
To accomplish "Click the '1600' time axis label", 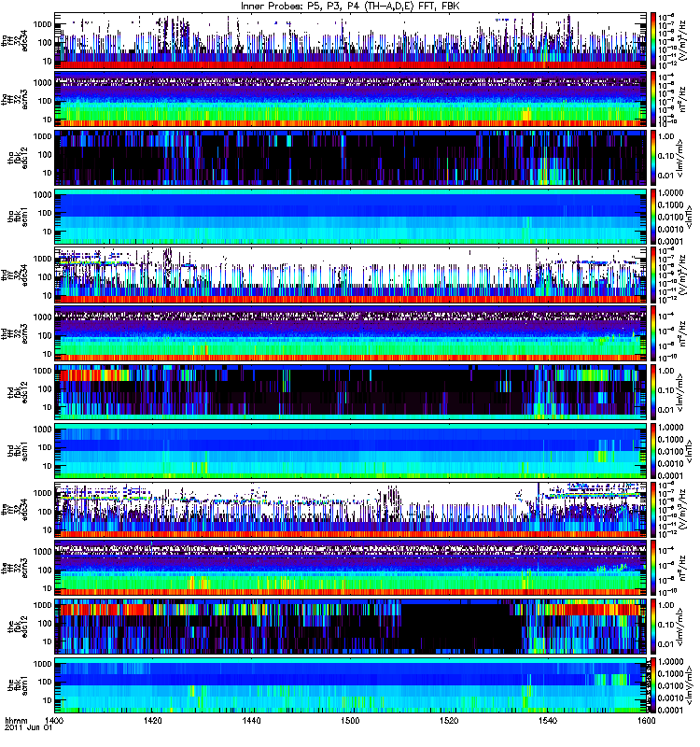I will click(x=646, y=721).
